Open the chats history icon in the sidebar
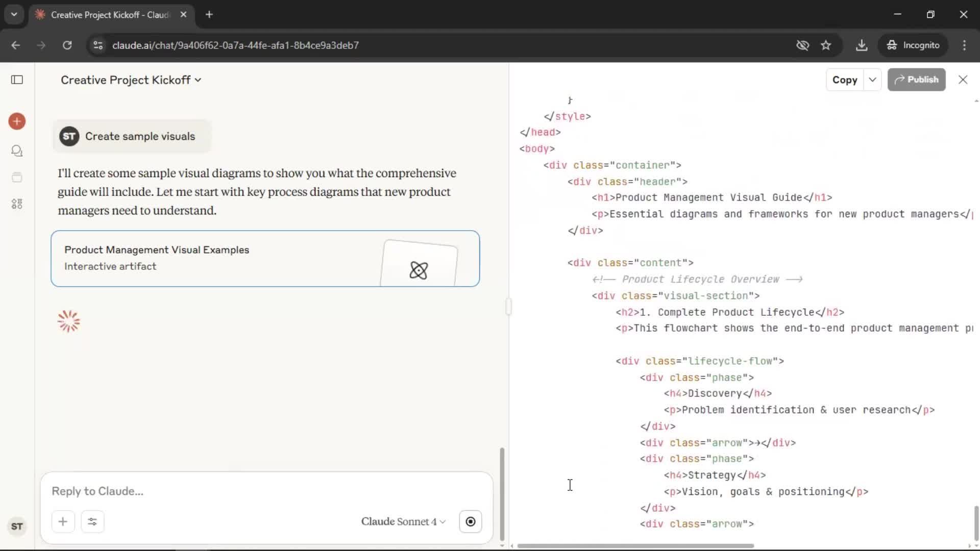The width and height of the screenshot is (980, 551). (x=17, y=151)
